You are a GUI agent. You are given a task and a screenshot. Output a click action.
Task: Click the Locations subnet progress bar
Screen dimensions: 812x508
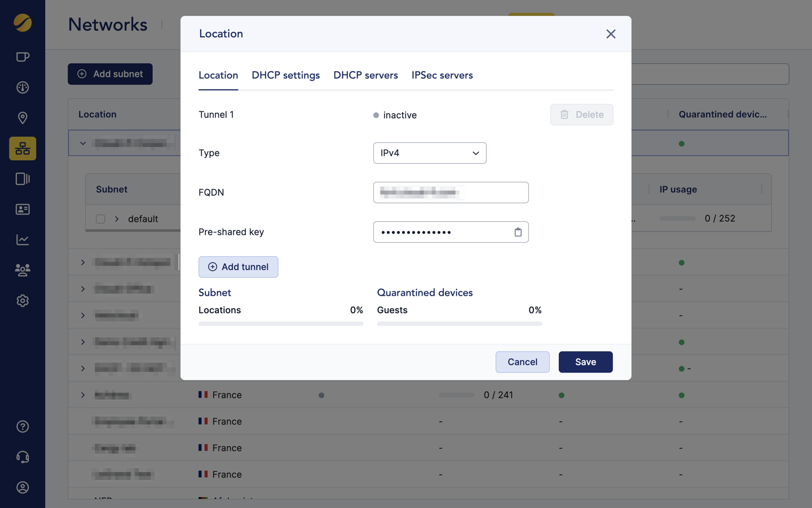point(281,324)
